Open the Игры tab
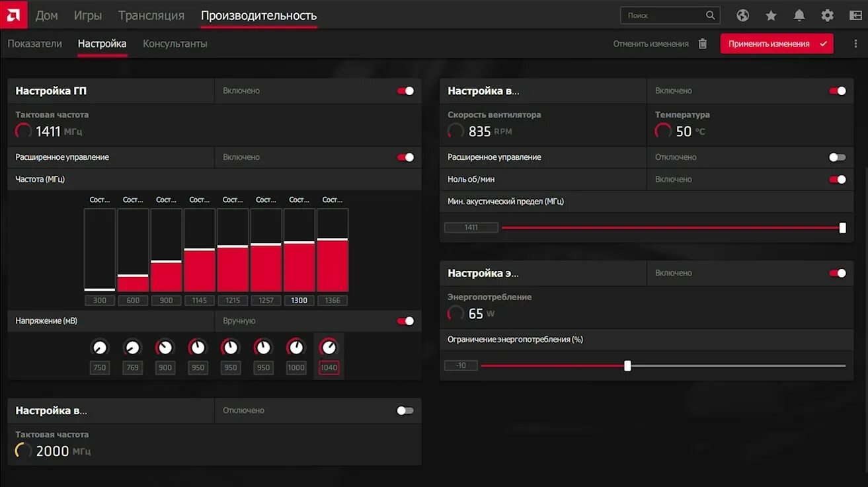The height and width of the screenshot is (487, 868). (88, 15)
